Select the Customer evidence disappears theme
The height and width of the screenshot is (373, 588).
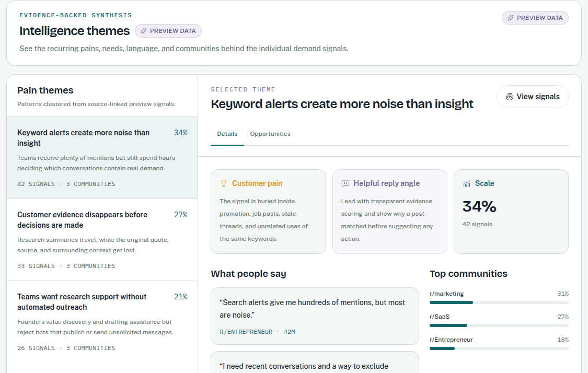pyautogui.click(x=102, y=240)
